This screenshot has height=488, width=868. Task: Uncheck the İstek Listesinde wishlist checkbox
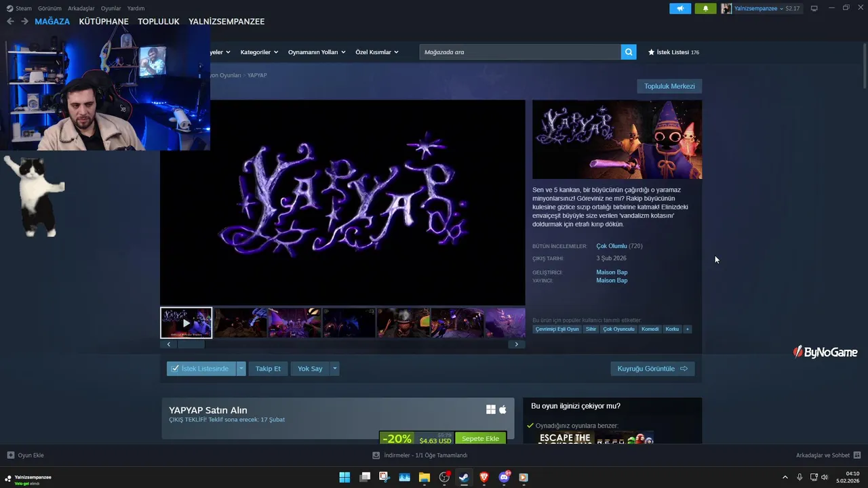coord(175,369)
